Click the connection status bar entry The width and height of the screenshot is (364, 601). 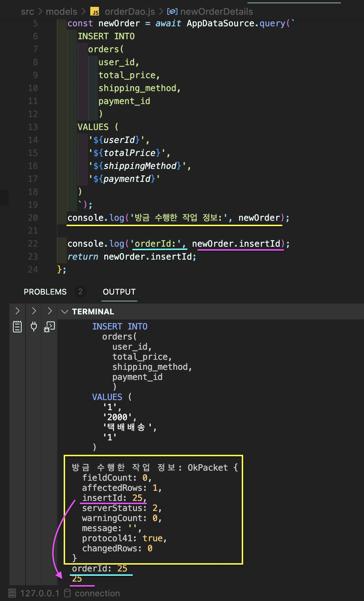pos(97,593)
